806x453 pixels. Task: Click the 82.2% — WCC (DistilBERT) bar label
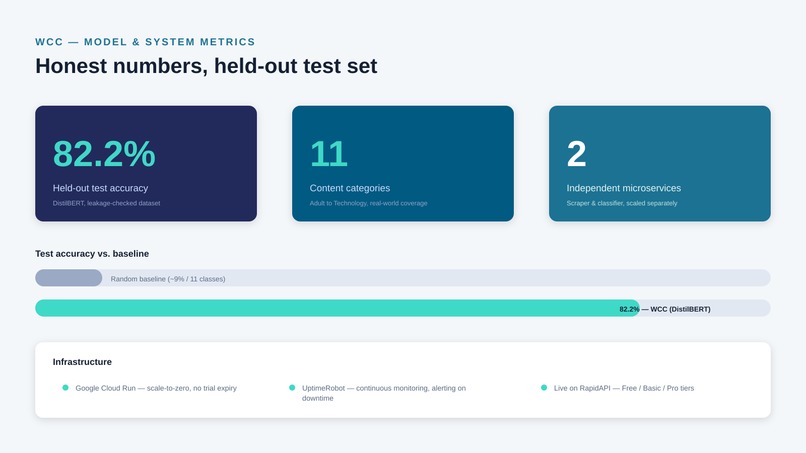click(665, 309)
